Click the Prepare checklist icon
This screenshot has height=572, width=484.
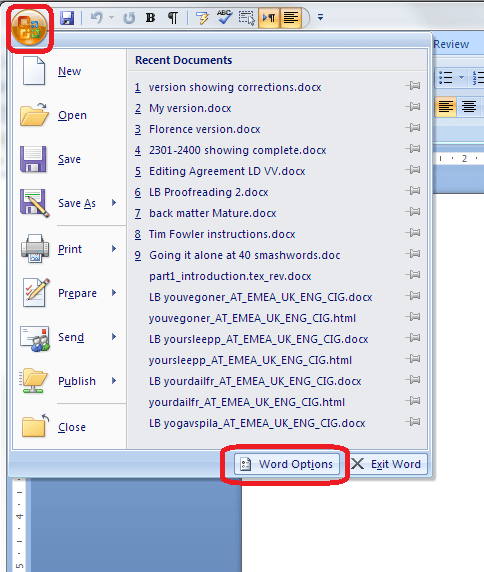36,293
